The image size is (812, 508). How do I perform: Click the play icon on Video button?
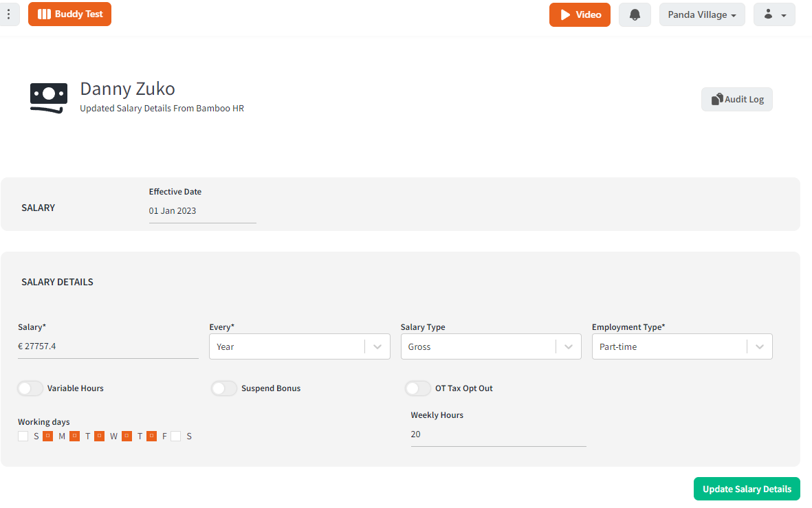tap(565, 14)
